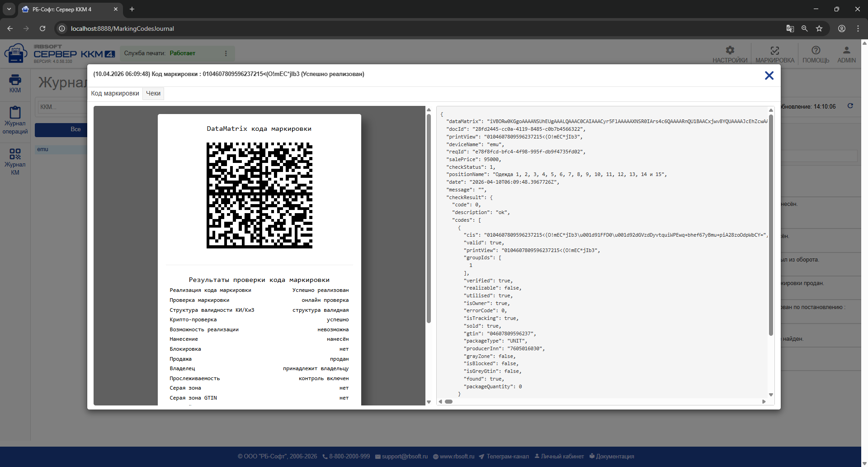This screenshot has width=868, height=467.
Task: Click the receipt preview scroll-down arrow
Action: click(429, 402)
